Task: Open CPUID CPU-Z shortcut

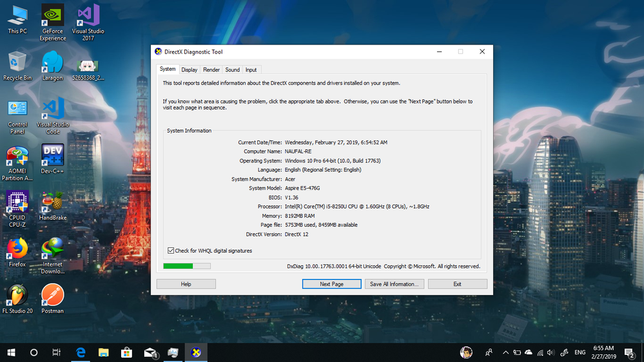Action: point(17,209)
